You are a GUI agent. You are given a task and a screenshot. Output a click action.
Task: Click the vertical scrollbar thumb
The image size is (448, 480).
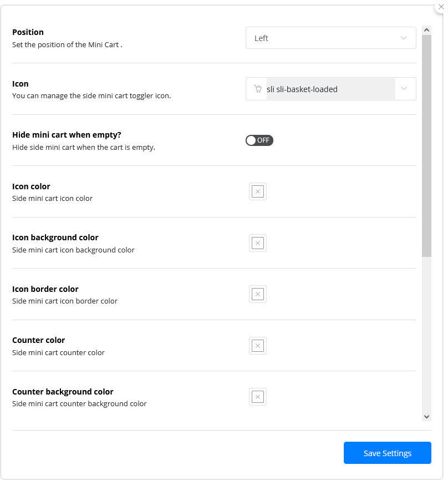(426, 144)
